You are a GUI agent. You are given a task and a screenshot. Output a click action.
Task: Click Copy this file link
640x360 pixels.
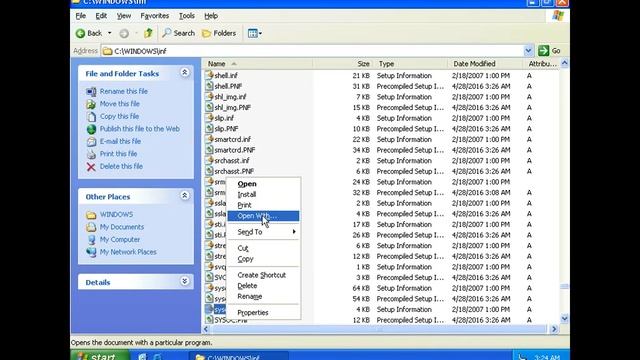click(x=119, y=116)
